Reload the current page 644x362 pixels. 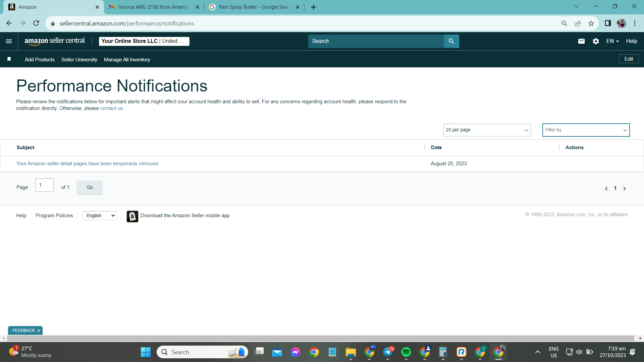36,23
